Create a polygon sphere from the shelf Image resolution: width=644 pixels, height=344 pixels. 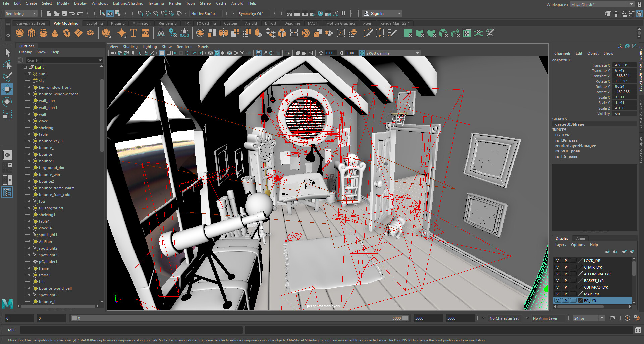click(20, 33)
